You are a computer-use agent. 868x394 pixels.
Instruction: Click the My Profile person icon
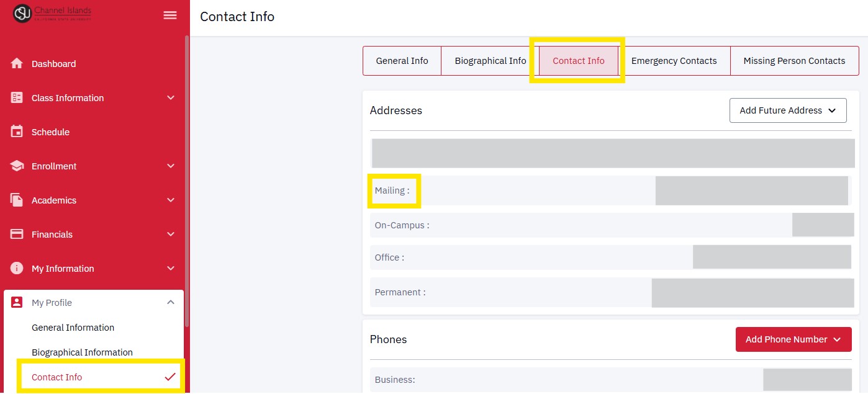click(x=17, y=302)
